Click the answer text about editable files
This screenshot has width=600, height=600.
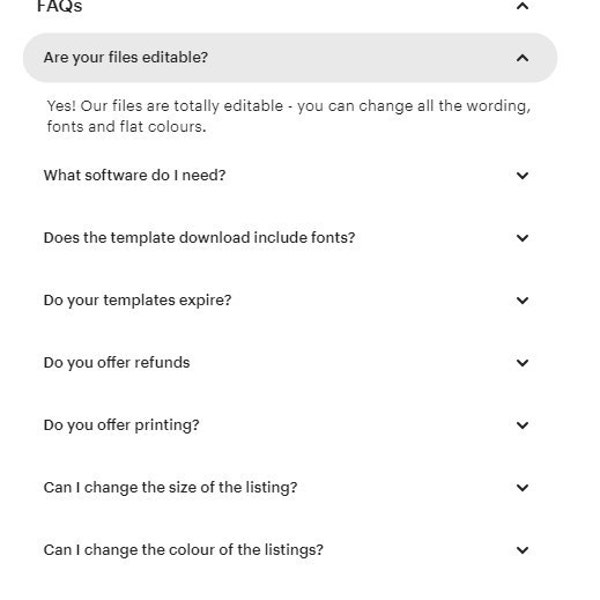289,116
